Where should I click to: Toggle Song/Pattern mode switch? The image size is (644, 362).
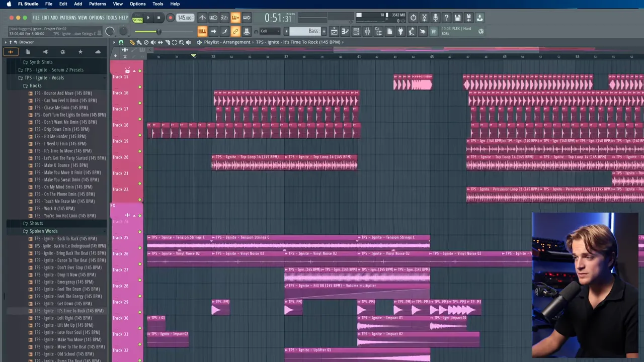pyautogui.click(x=137, y=18)
